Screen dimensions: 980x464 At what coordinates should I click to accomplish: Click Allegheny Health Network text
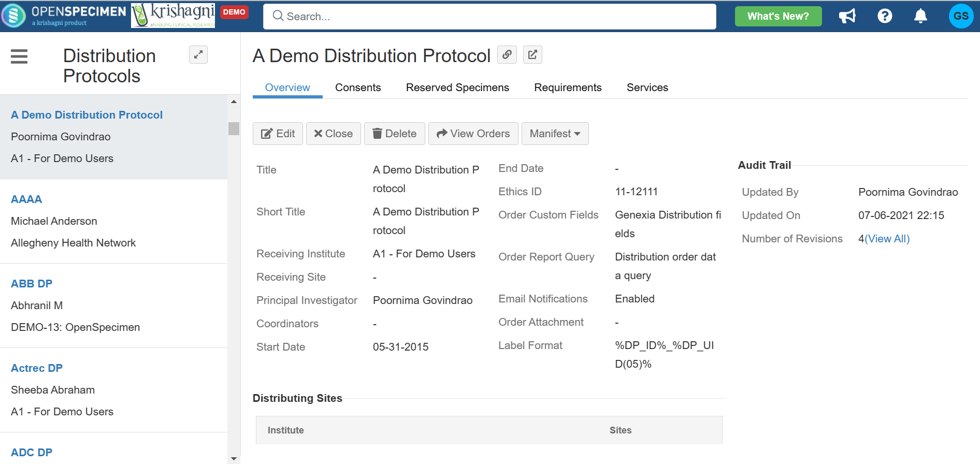point(73,243)
